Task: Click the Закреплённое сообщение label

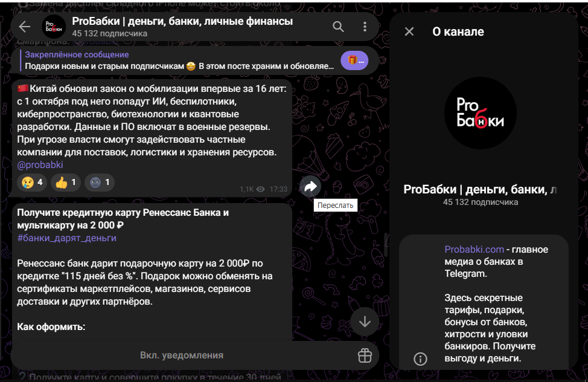Action: (77, 54)
